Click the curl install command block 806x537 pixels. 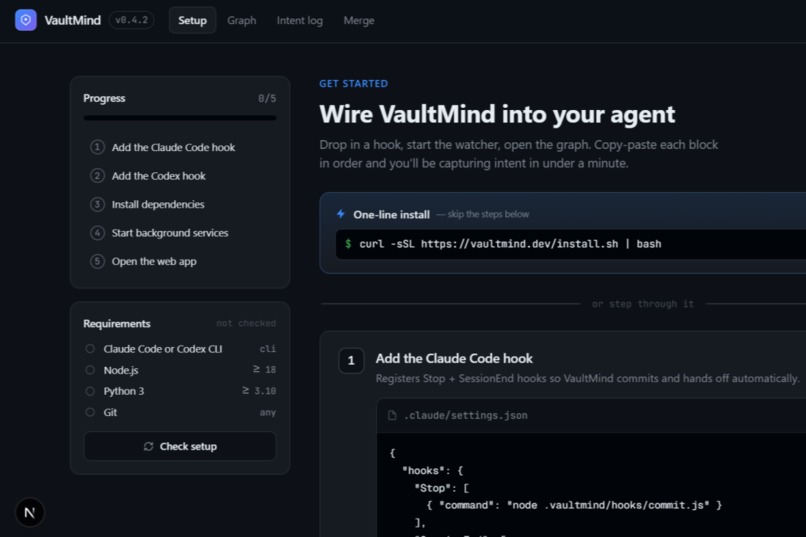[571, 244]
